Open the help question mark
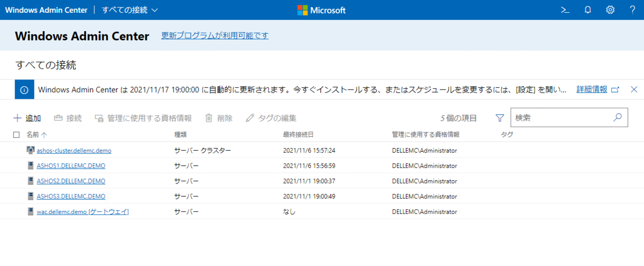The width and height of the screenshot is (644, 266). click(x=633, y=10)
